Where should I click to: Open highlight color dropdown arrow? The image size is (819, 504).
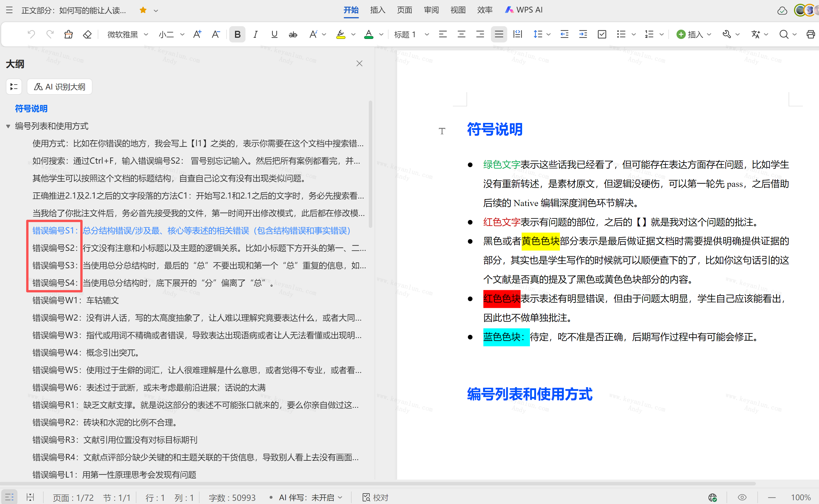point(353,34)
